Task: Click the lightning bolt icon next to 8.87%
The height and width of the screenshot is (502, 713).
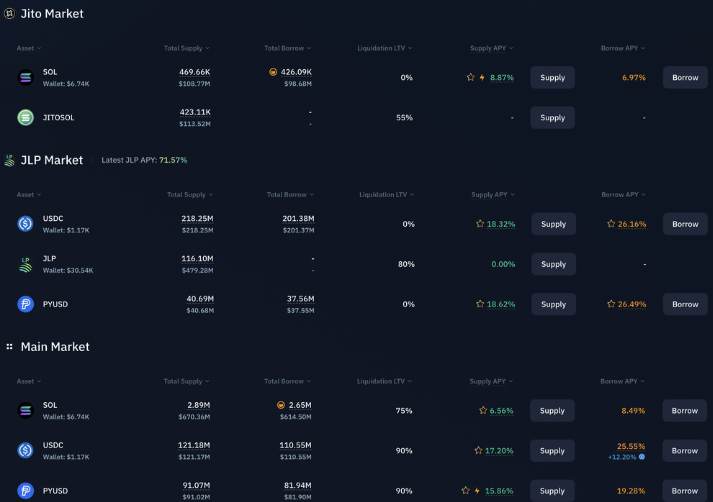Action: pos(482,78)
